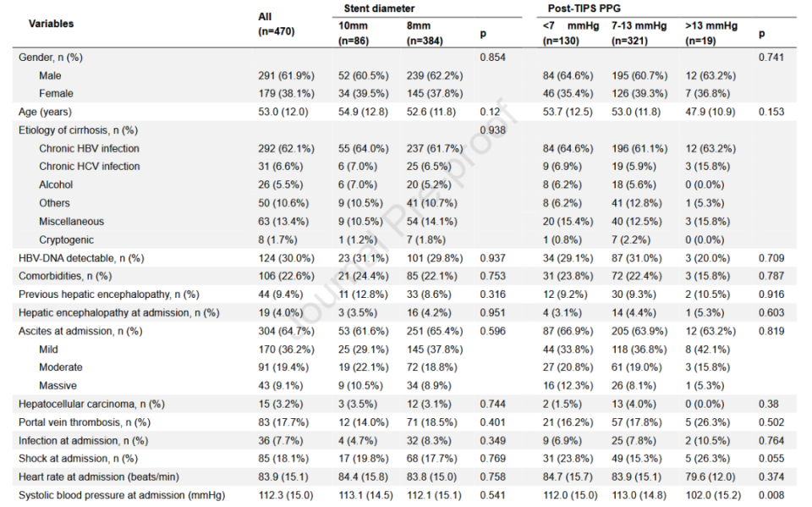Select the "Portal vein thrombosis" row label
Image resolution: width=812 pixels, height=507 pixels.
point(85,422)
